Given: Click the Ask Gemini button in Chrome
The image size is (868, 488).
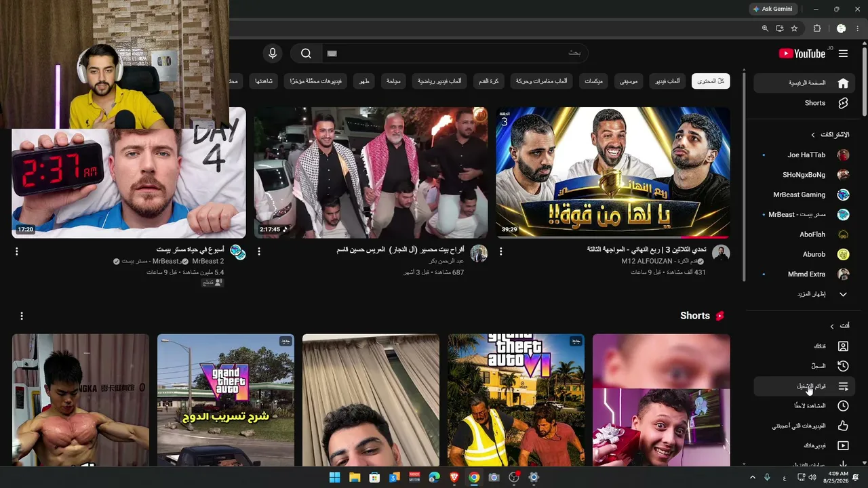Looking at the screenshot, I should tap(772, 9).
